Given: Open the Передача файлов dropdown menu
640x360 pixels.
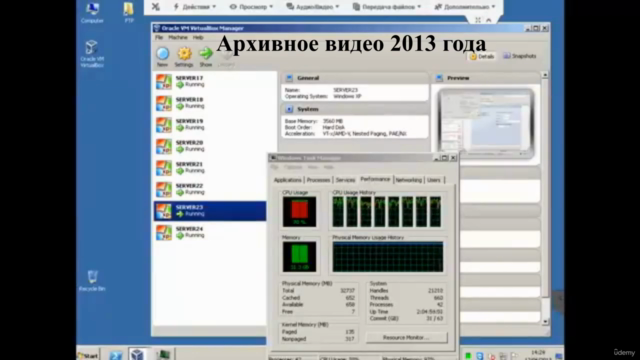Looking at the screenshot, I should point(387,7).
